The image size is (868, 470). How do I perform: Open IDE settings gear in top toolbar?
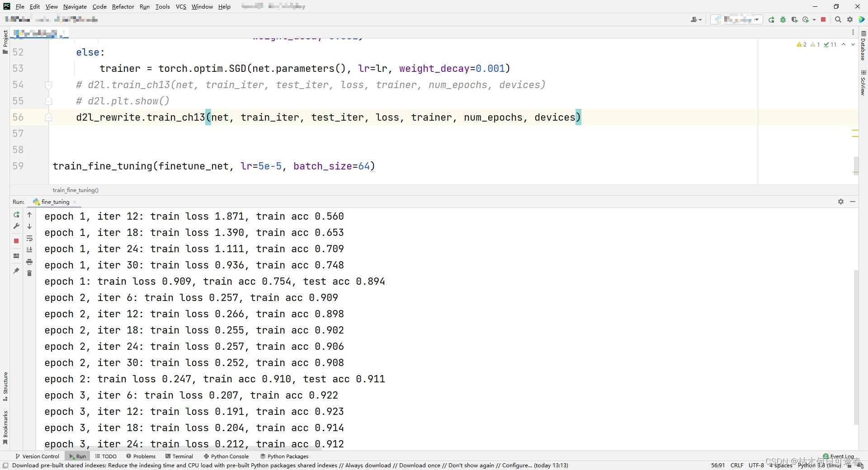pos(850,20)
